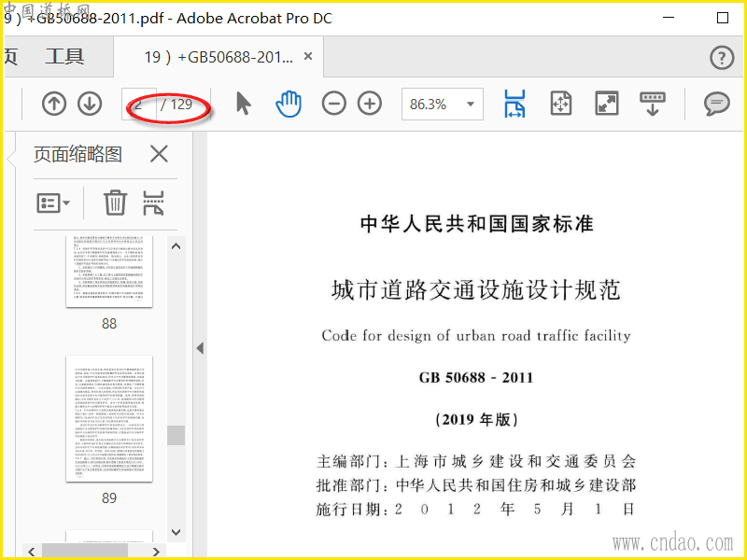
Task: Click page label 88 under thumbnail
Action: pyautogui.click(x=109, y=324)
